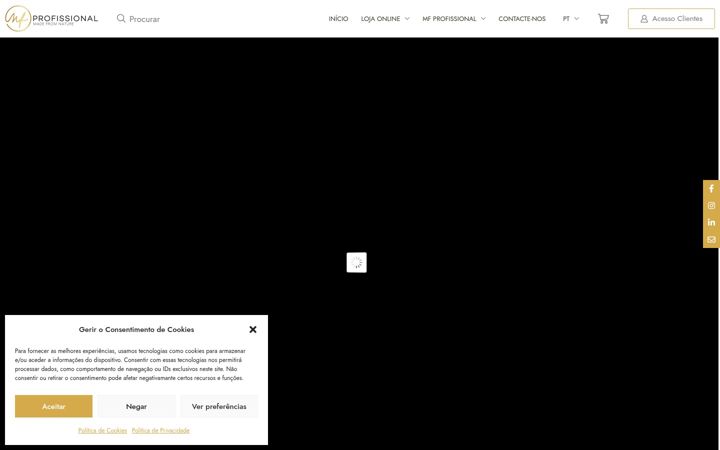The width and height of the screenshot is (720, 450).
Task: Open the email contact icon
Action: [711, 239]
